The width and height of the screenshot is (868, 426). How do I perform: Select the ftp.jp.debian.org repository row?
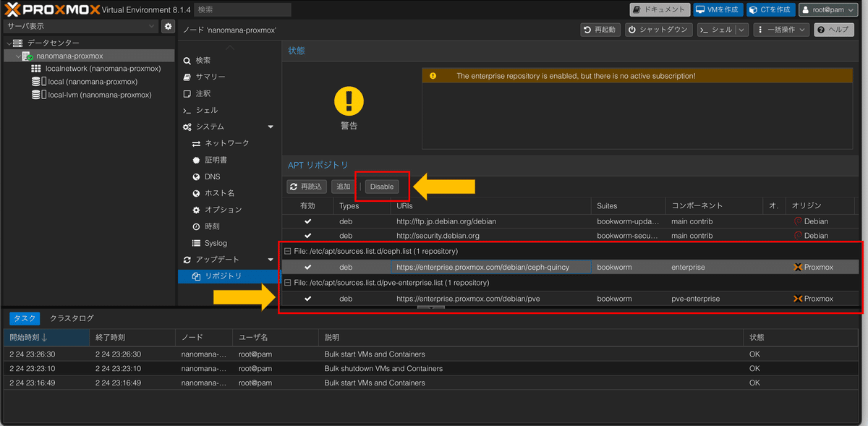click(x=571, y=221)
